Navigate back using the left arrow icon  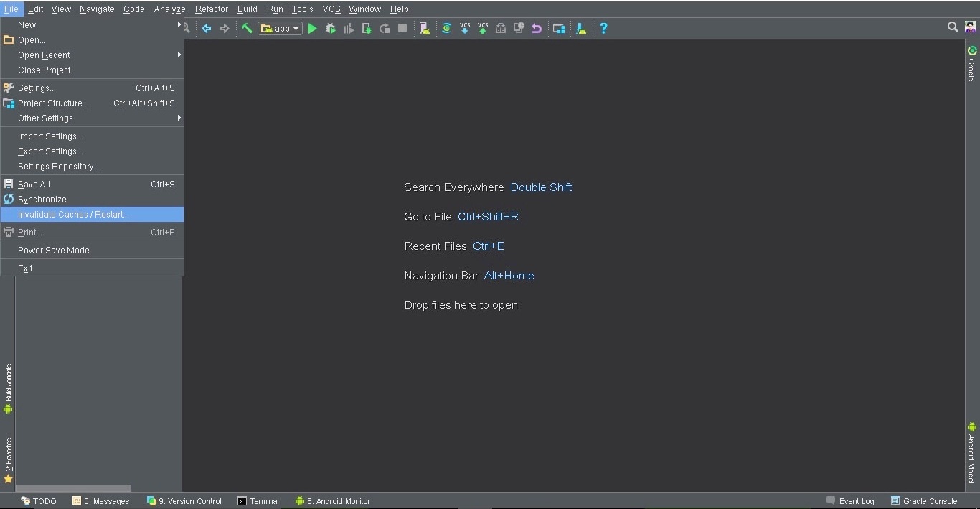point(207,29)
